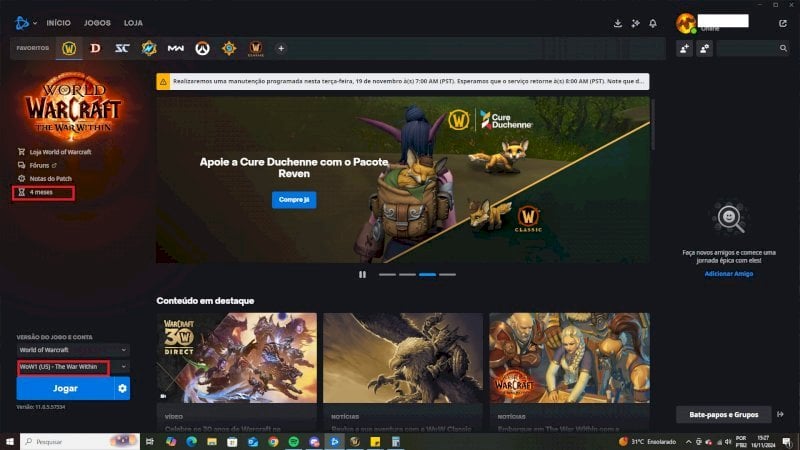Add a game to favorites bar
Viewport: 800px width, 450px height.
point(281,48)
